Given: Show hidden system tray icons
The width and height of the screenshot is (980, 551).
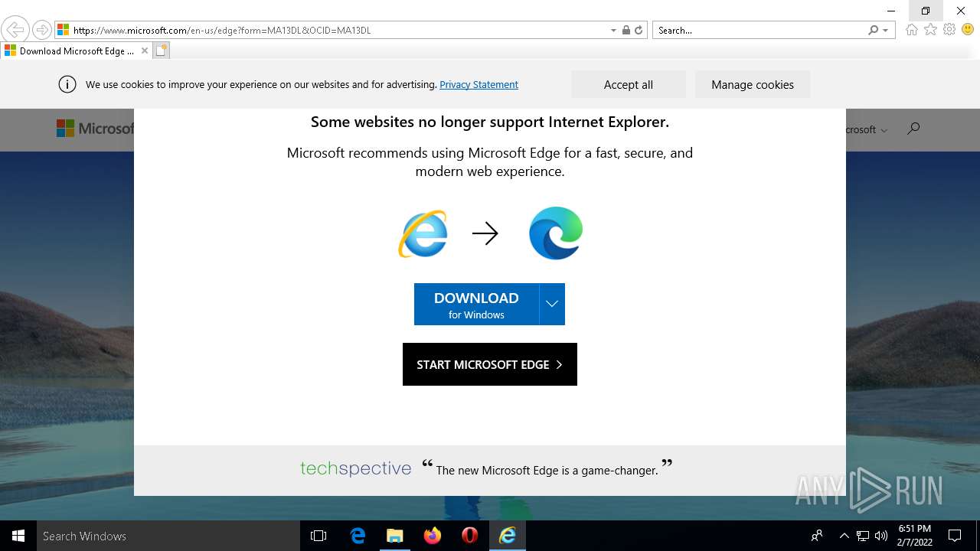Looking at the screenshot, I should tap(844, 536).
